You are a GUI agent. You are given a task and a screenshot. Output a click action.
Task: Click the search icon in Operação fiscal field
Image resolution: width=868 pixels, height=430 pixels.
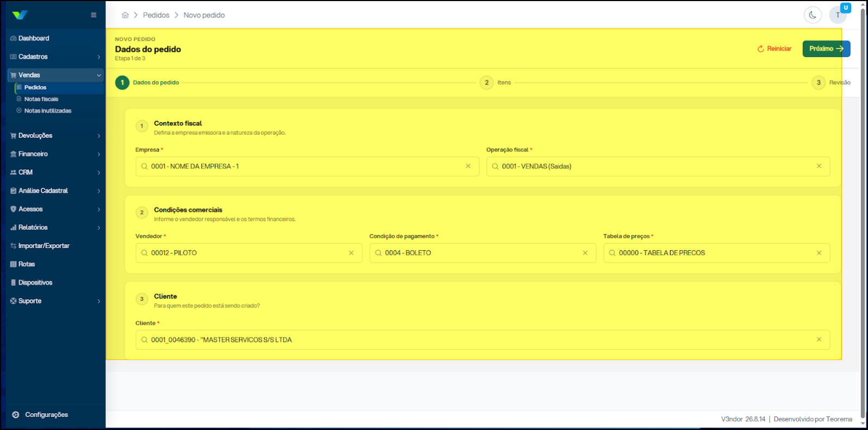click(x=495, y=167)
